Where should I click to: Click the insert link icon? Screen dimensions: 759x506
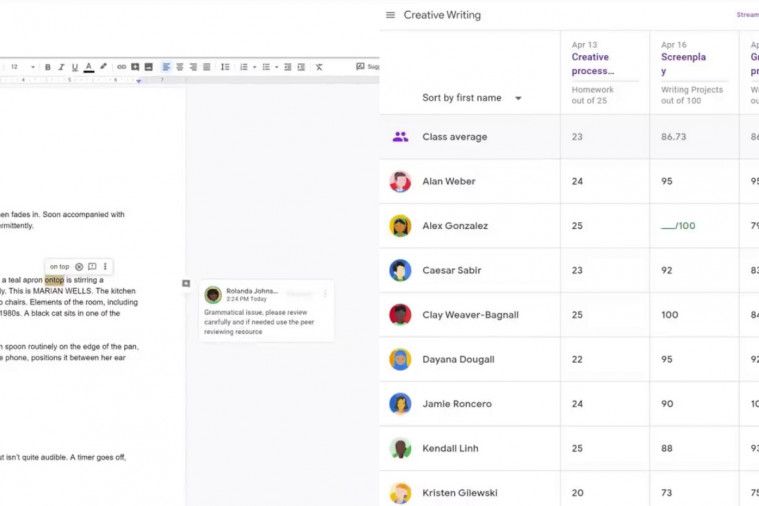(121, 67)
